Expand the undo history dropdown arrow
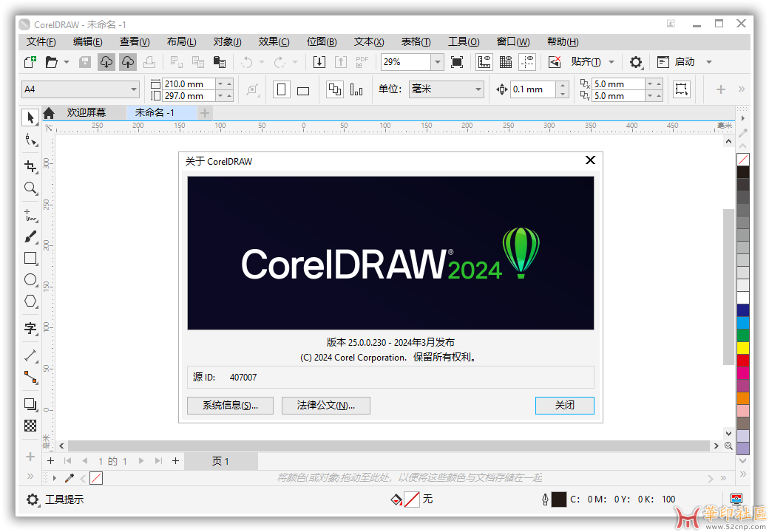This screenshot has width=769, height=532. [x=262, y=62]
